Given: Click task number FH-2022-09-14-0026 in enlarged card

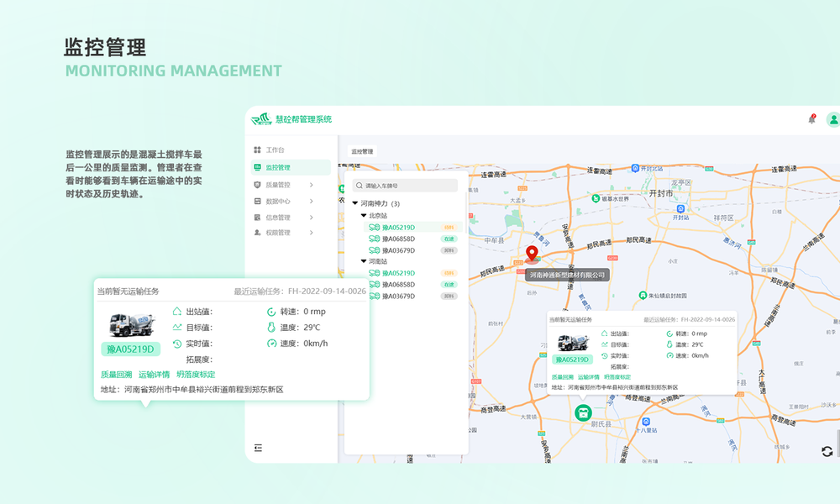Looking at the screenshot, I should click(327, 291).
